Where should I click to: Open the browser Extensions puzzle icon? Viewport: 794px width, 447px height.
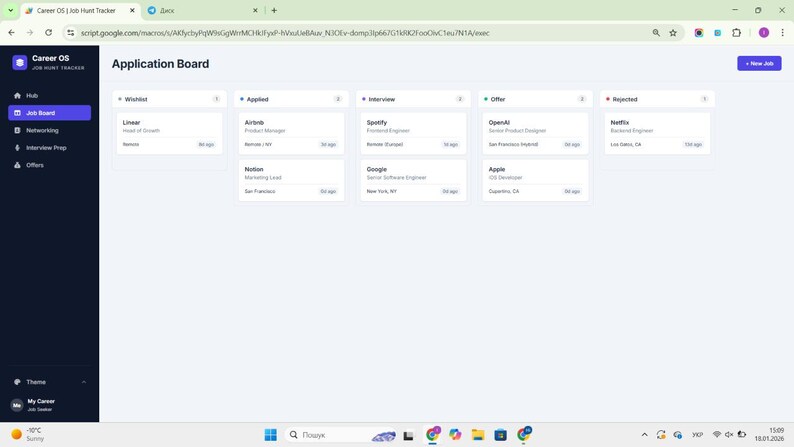tap(736, 33)
